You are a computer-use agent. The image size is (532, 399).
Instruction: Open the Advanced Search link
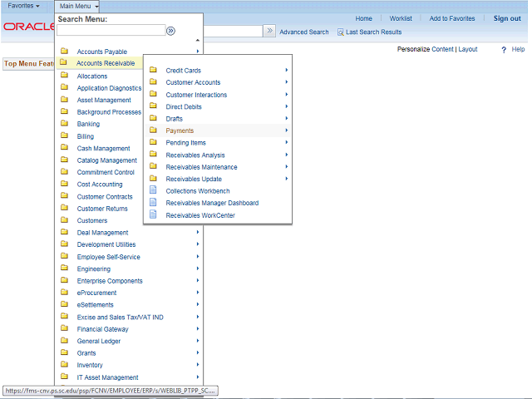coord(303,32)
